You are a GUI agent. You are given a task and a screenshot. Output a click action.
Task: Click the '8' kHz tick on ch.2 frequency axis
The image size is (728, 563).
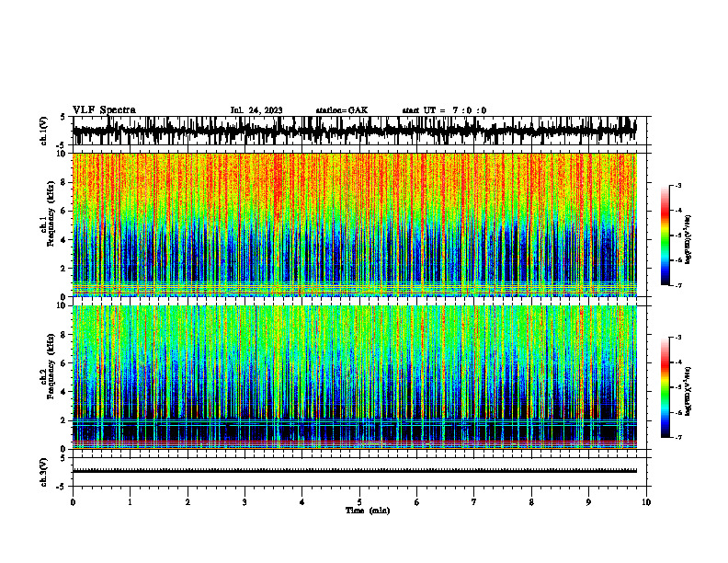pos(64,335)
